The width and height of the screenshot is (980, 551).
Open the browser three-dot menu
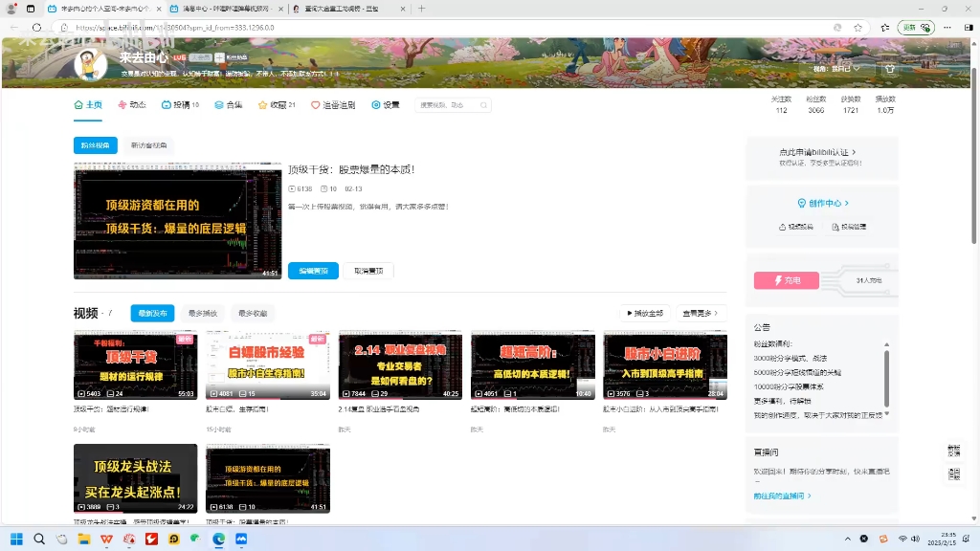click(947, 28)
